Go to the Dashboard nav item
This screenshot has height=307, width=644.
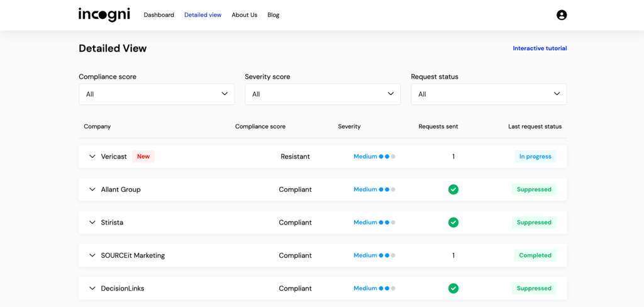(159, 15)
